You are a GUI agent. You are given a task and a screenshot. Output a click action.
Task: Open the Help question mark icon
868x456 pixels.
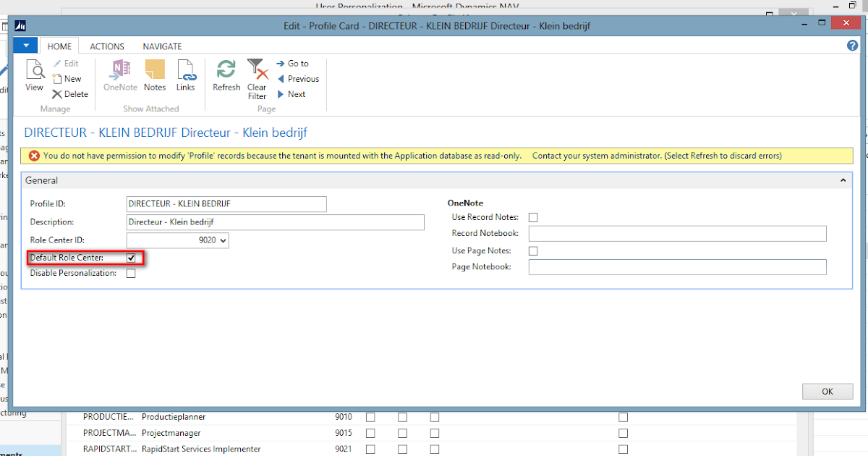click(x=852, y=46)
